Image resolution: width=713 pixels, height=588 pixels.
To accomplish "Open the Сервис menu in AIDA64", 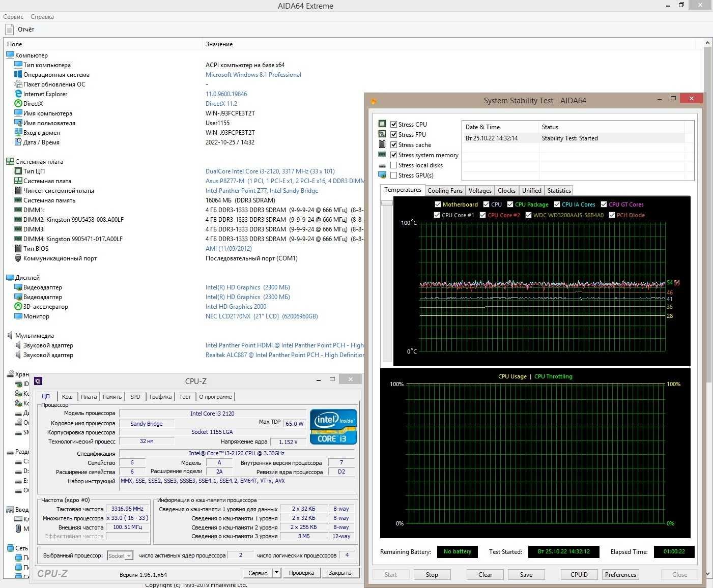I will point(13,17).
